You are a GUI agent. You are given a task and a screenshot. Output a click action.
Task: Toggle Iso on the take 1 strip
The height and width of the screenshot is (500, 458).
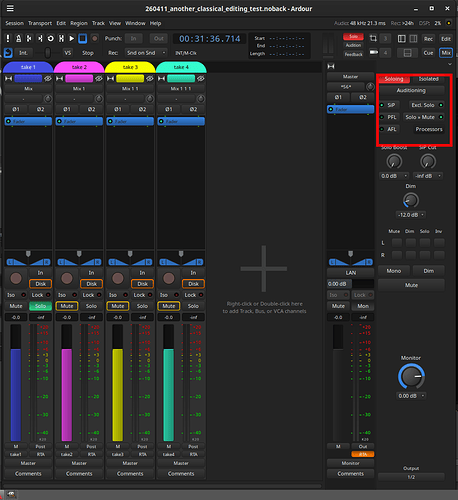(16, 295)
